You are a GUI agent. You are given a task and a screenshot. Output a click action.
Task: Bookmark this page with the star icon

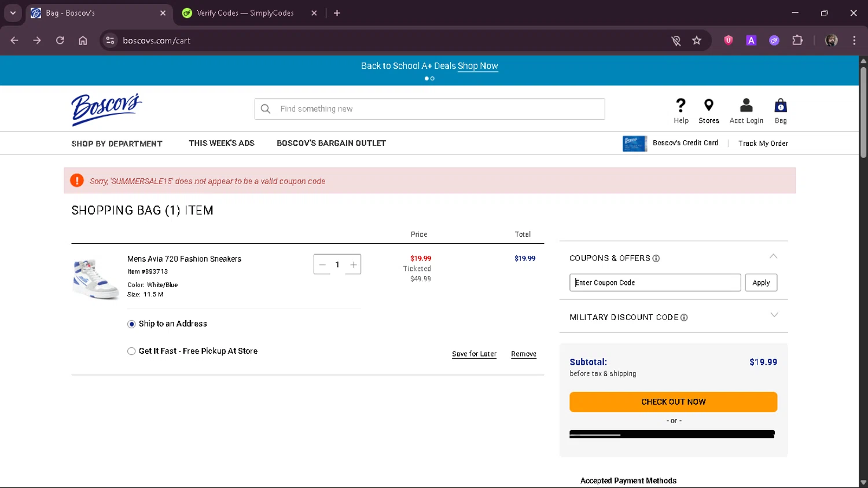coord(697,41)
